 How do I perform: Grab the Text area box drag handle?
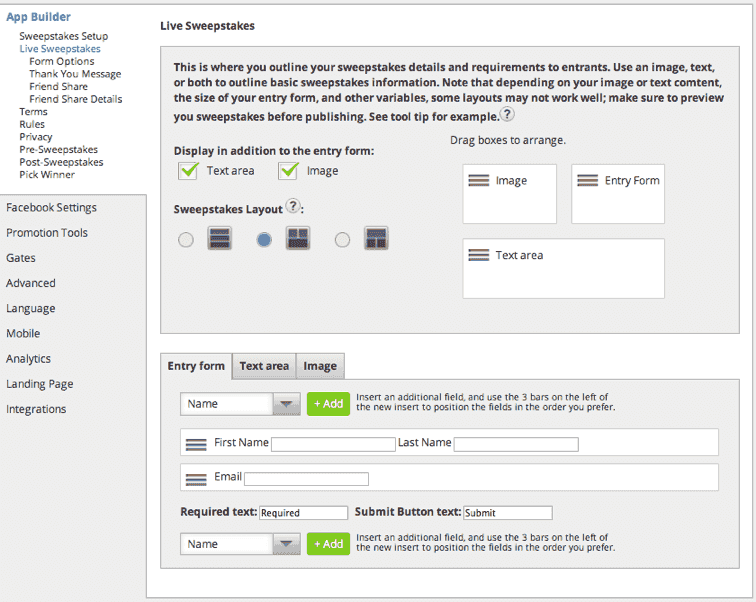479,255
